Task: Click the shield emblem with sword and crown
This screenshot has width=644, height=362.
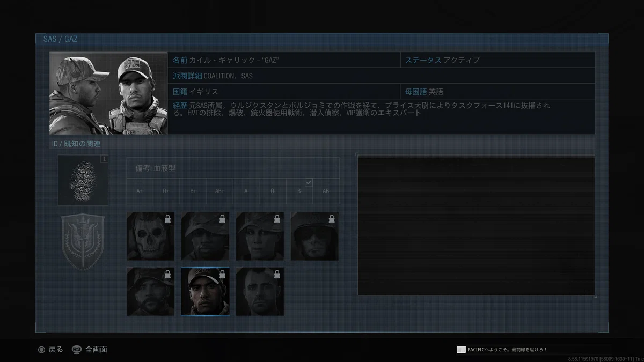Action: [x=83, y=241]
